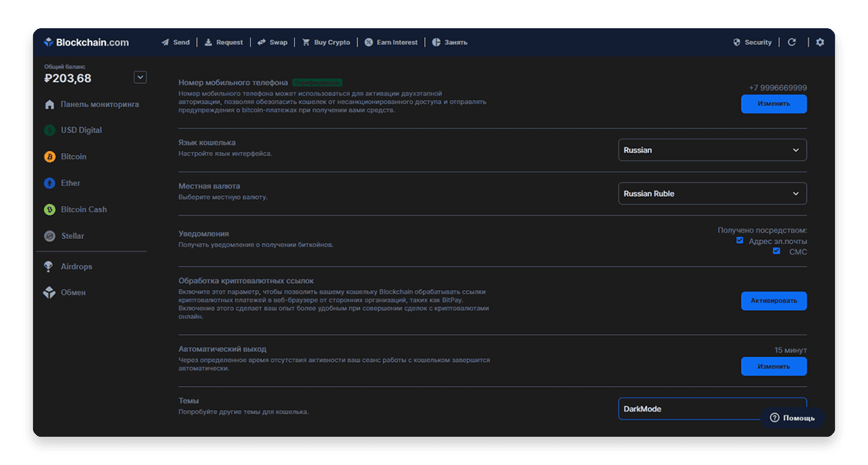Open the DarkMode theme dropdown
Image resolution: width=868 pixels, height=465 pixels.
point(712,409)
